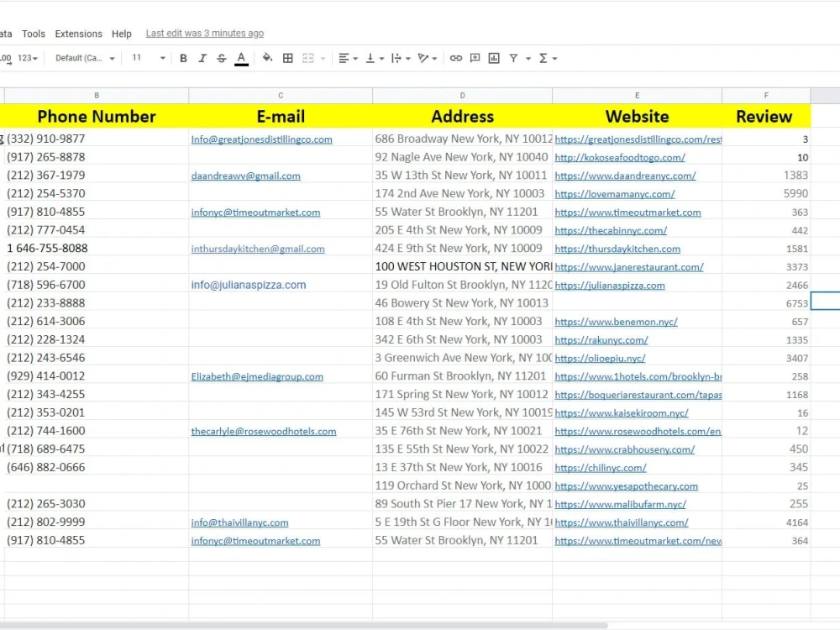Select column E header

637,96
